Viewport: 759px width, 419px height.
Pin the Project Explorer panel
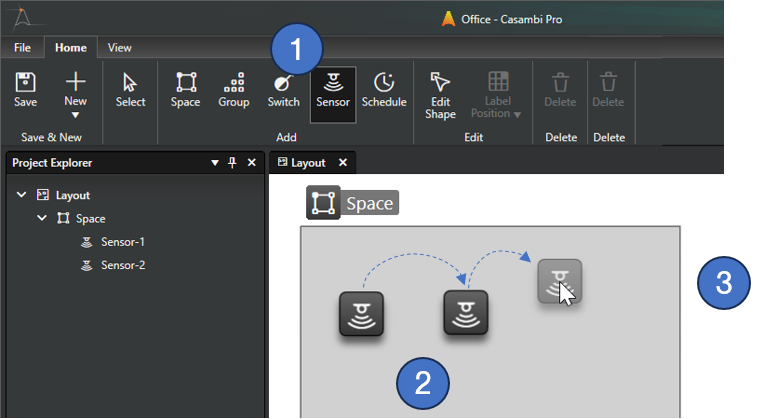(x=232, y=163)
